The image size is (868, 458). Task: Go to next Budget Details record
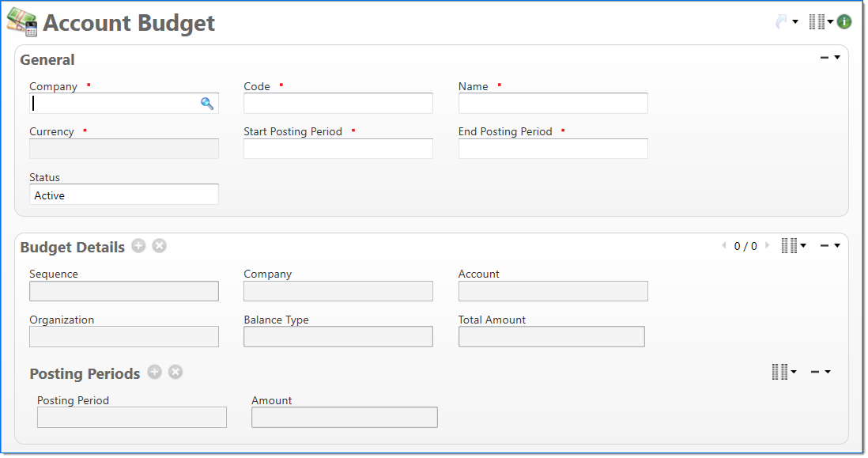click(767, 246)
